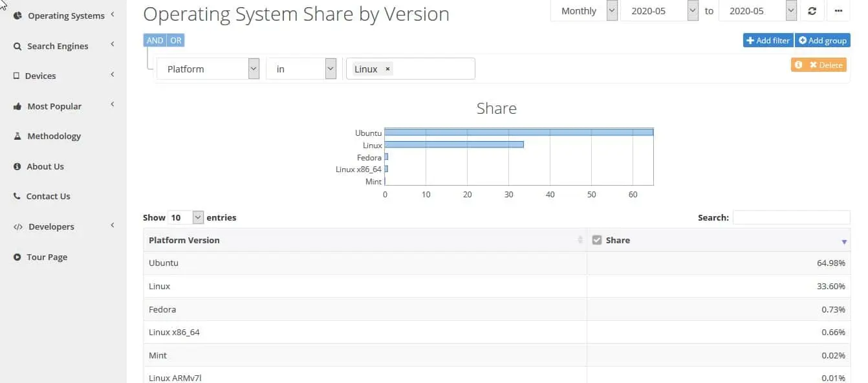
Task: Open the Platform field dropdown
Action: point(208,69)
